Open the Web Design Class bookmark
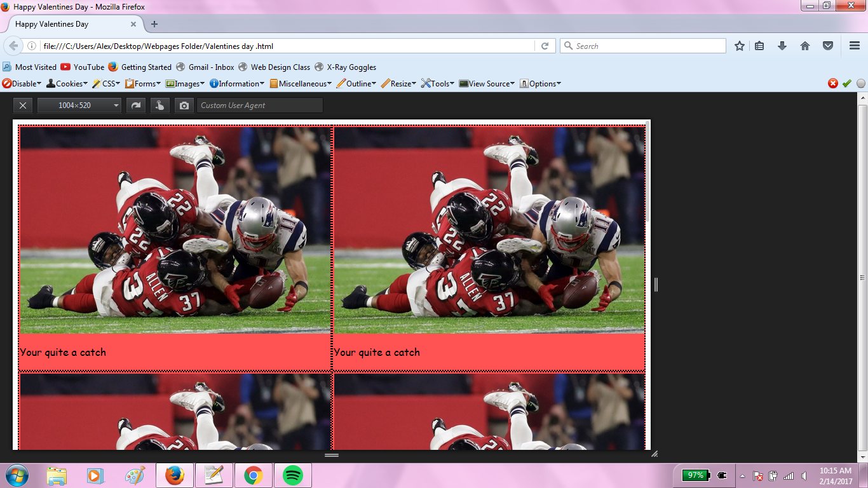The image size is (868, 488). 274,67
